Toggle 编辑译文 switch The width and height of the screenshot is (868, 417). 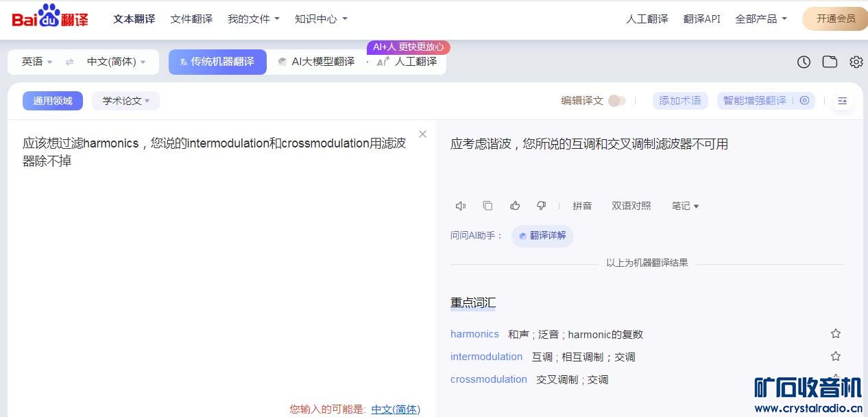click(x=616, y=101)
